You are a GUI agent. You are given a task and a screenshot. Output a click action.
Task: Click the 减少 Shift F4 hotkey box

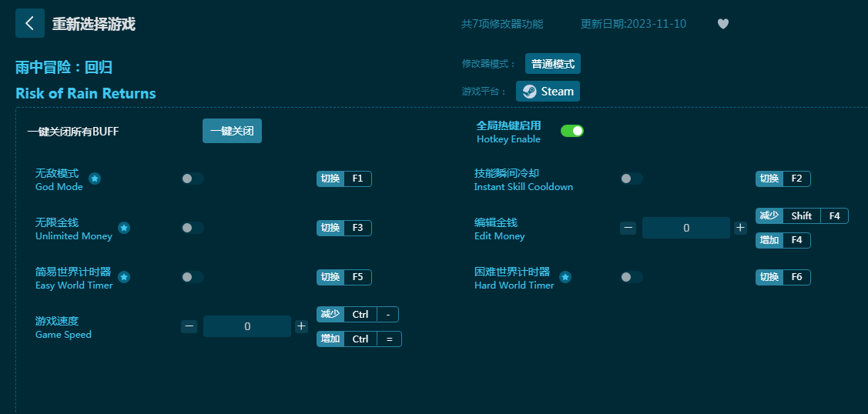click(802, 215)
